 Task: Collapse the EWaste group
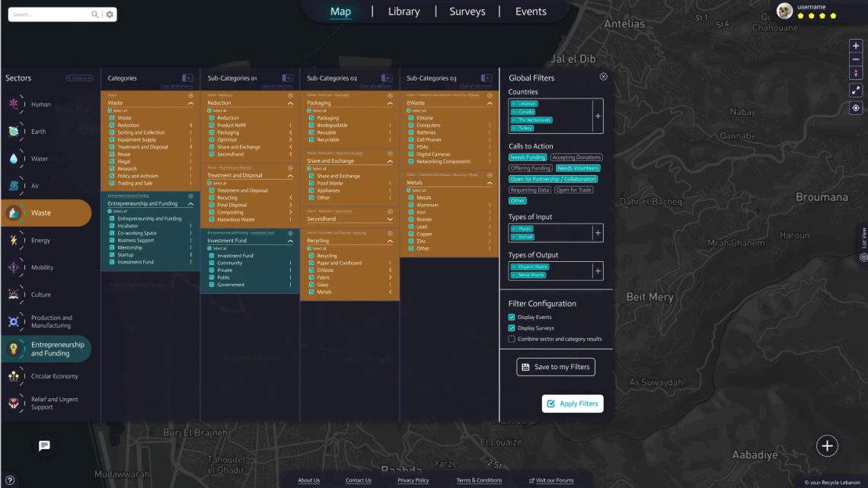coord(490,103)
